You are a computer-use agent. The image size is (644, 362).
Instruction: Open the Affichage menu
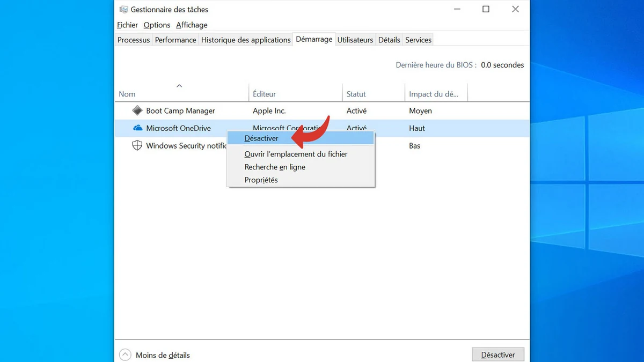pyautogui.click(x=192, y=25)
